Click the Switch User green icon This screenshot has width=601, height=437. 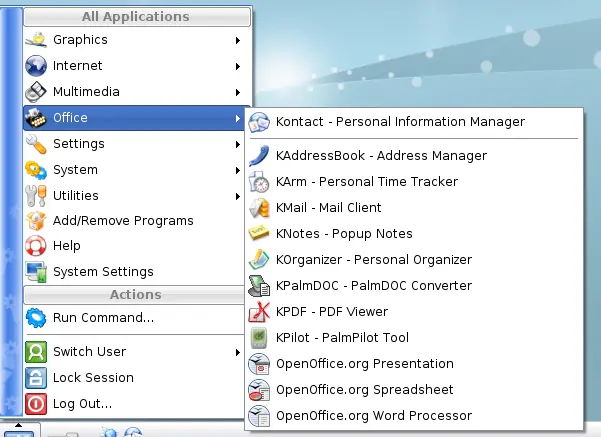tap(36, 352)
